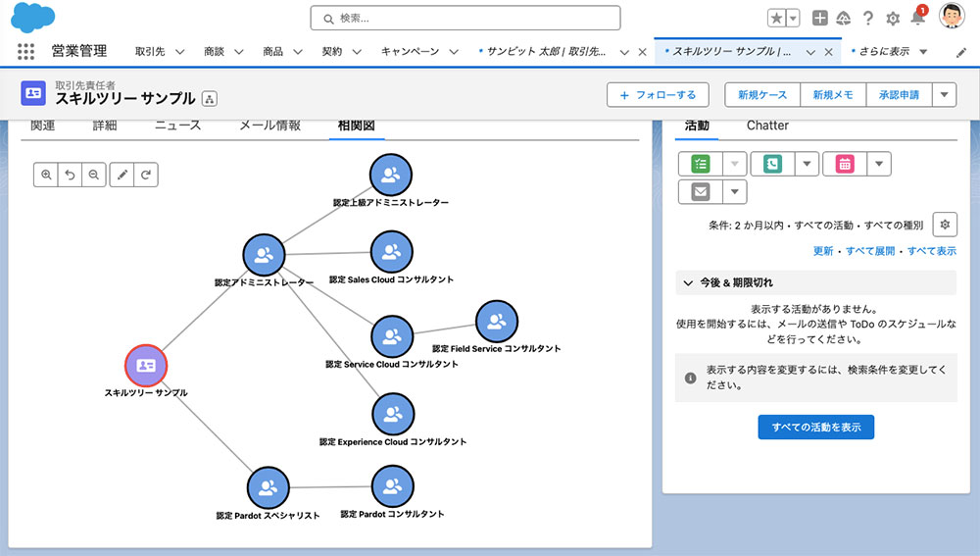Click the Salesforce cloud logo
The image size is (980, 556).
point(32,18)
